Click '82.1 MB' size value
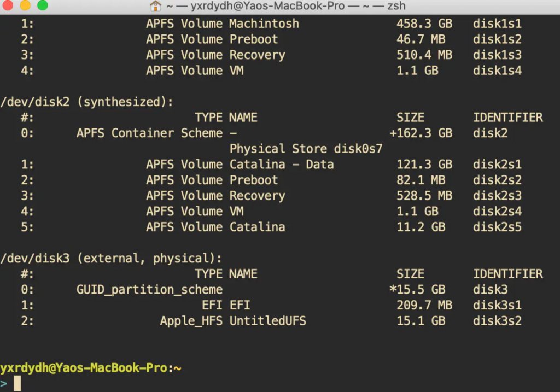Image resolution: width=560 pixels, height=392 pixels. [421, 180]
